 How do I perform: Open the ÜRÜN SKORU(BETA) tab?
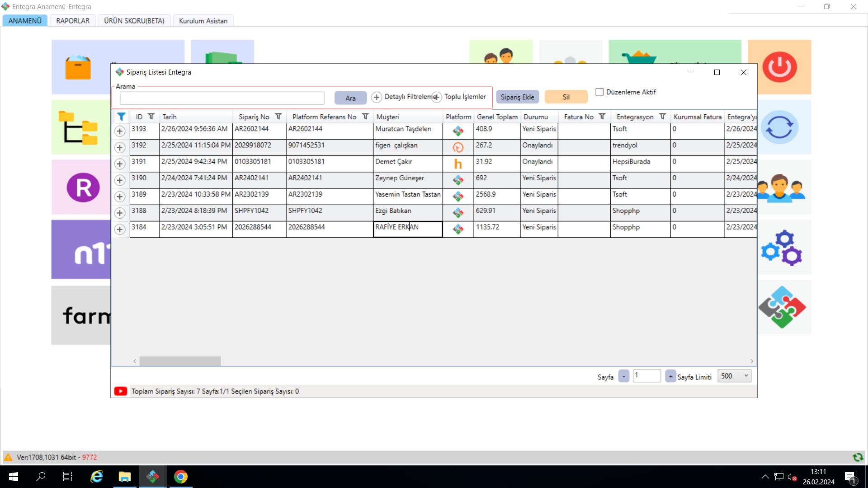[x=134, y=21]
